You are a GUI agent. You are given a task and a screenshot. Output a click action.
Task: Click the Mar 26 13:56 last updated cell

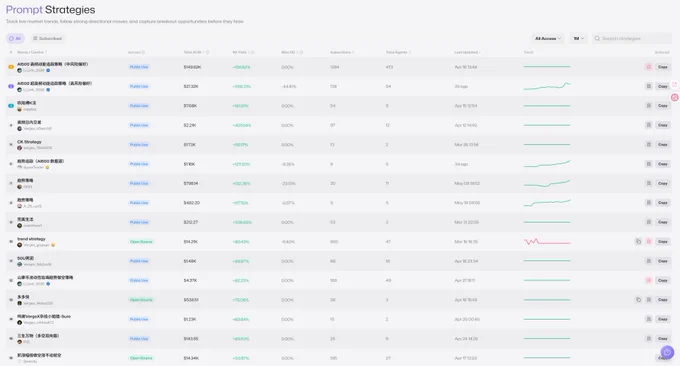(467, 144)
